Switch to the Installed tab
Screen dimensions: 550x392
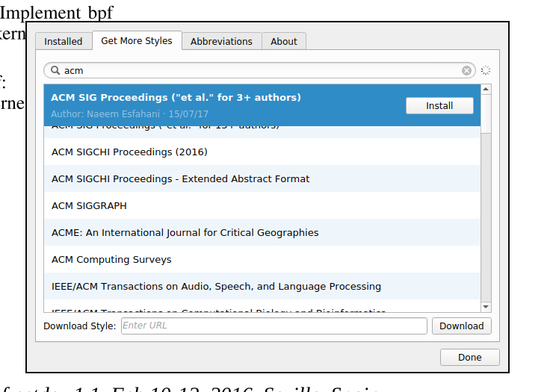point(64,41)
